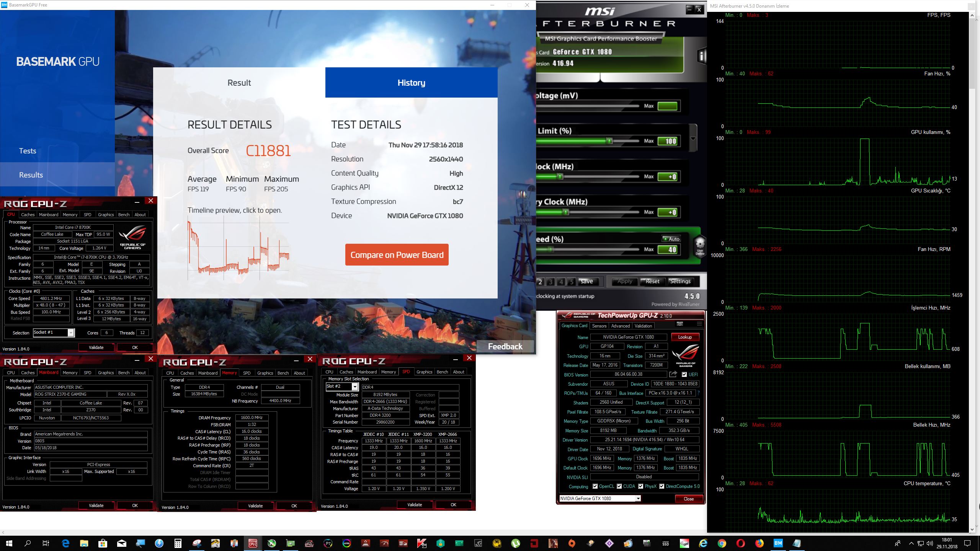The image size is (980, 551).
Task: Open Kaspersky icon on taskbar
Action: (422, 543)
